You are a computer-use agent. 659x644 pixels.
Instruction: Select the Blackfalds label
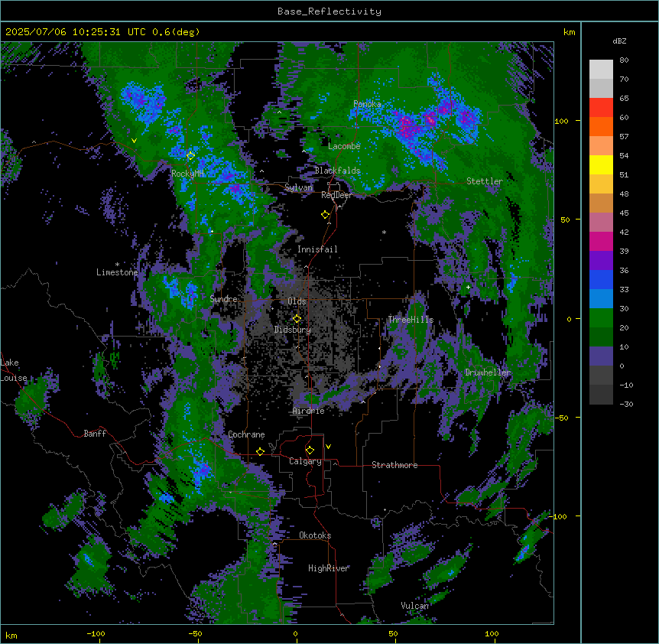point(337,171)
